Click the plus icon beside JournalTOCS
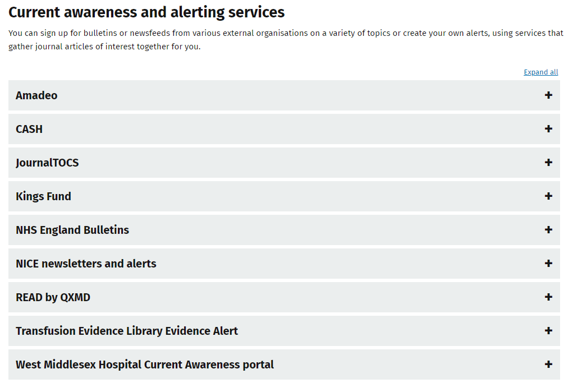 tap(548, 163)
